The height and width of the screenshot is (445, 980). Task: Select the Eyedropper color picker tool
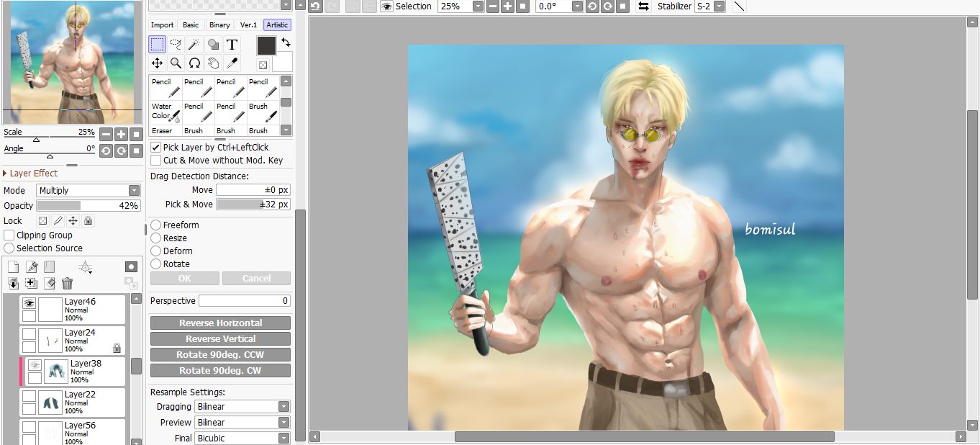click(x=232, y=63)
